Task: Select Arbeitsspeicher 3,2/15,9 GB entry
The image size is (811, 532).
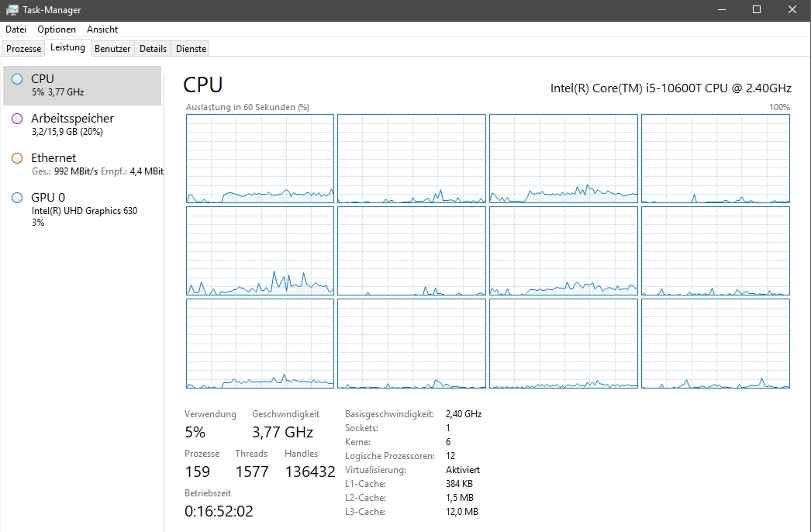Action: pos(82,125)
